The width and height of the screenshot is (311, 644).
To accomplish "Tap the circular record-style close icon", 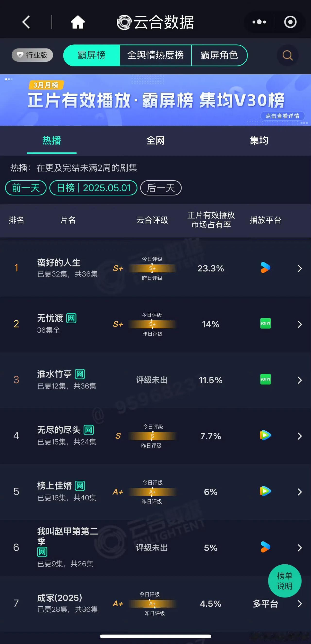I will [290, 22].
